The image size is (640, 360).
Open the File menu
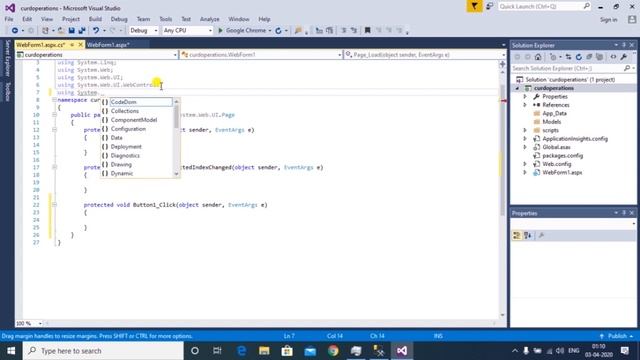point(9,19)
